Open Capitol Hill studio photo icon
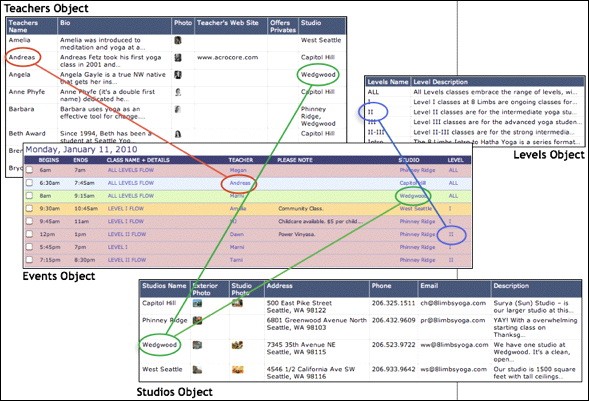 [237, 303]
